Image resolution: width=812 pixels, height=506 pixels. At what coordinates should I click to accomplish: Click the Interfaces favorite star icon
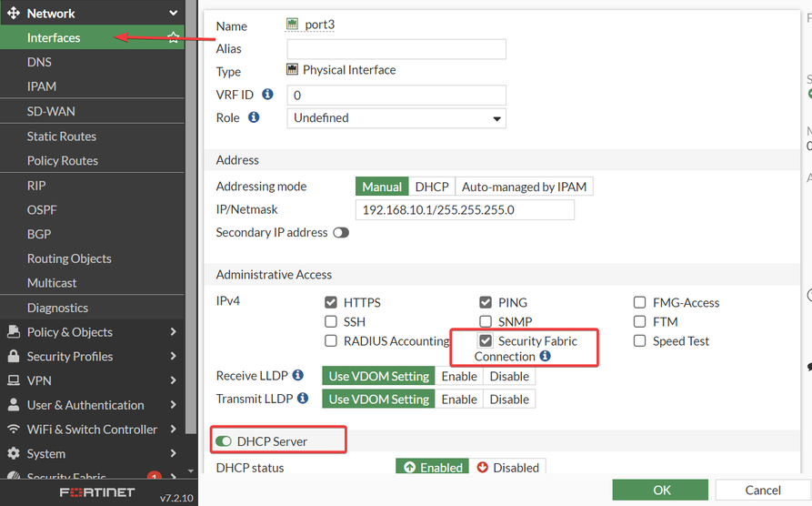(x=173, y=37)
